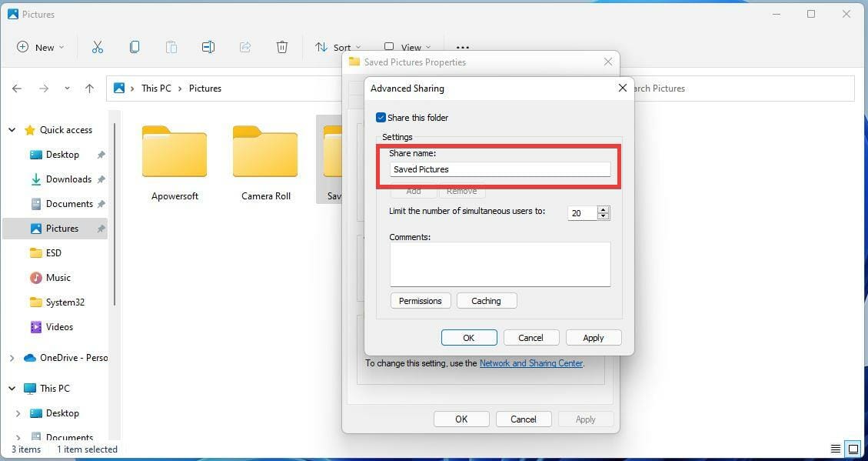Click the Delete trash can icon
The height and width of the screenshot is (461, 868).
pos(281,47)
